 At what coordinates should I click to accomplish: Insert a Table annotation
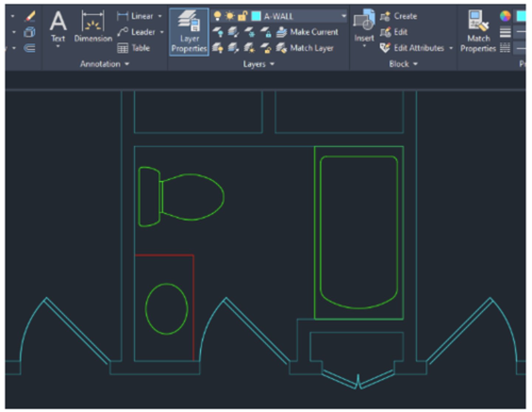pos(134,48)
